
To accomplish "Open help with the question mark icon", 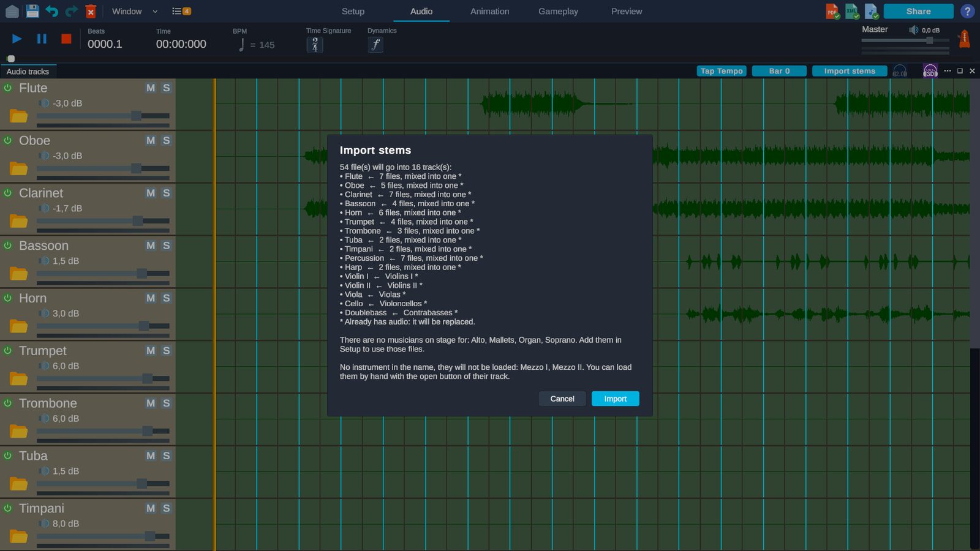I will point(968,11).
